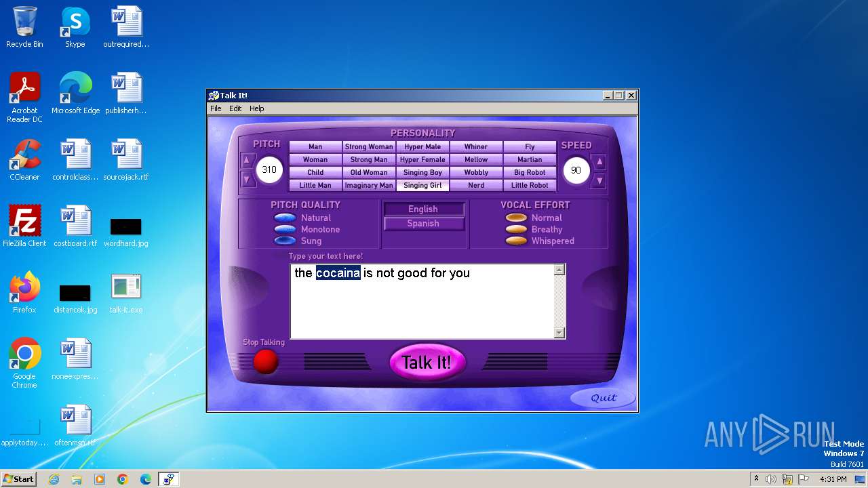Select the applytoday desktop file
This screenshot has width=868, height=488.
pyautogui.click(x=24, y=430)
